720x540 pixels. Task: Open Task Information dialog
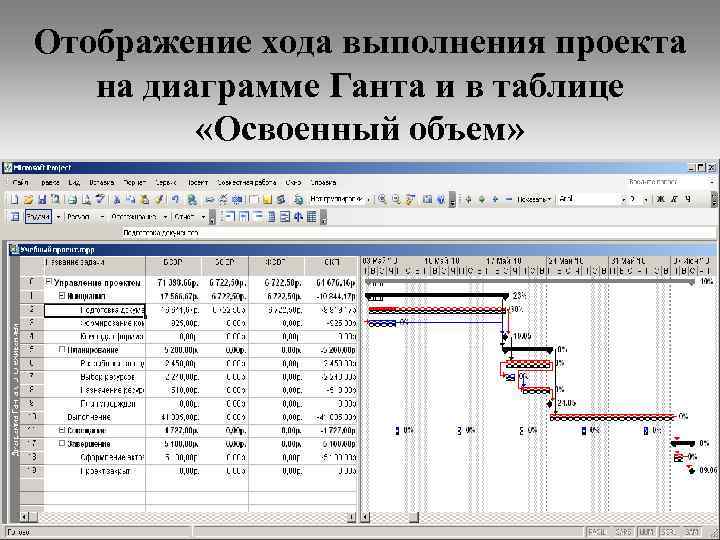click(x=253, y=199)
